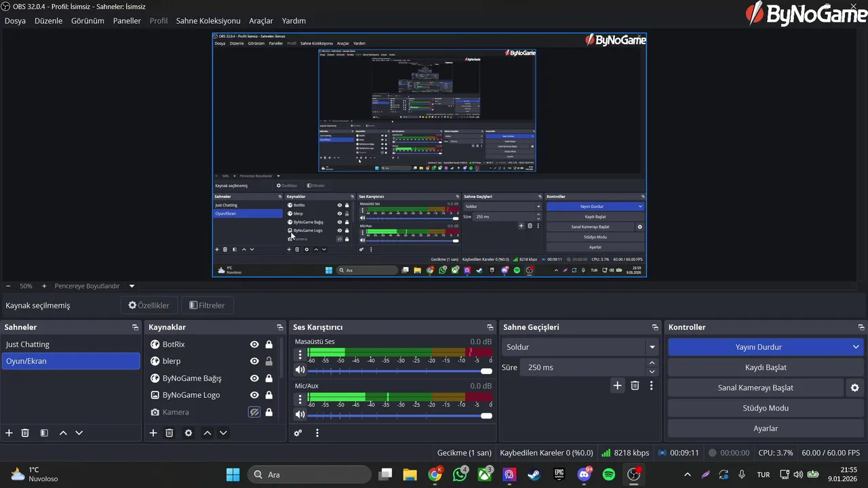Start recording with Kaydı Başlat

click(765, 367)
